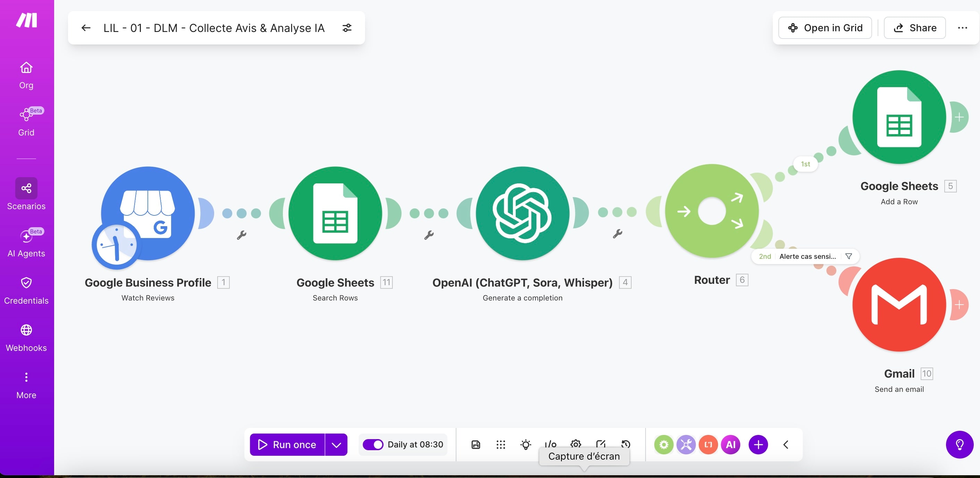This screenshot has height=478, width=980.
Task: Select the Gmail Send an email module
Action: pyautogui.click(x=899, y=305)
